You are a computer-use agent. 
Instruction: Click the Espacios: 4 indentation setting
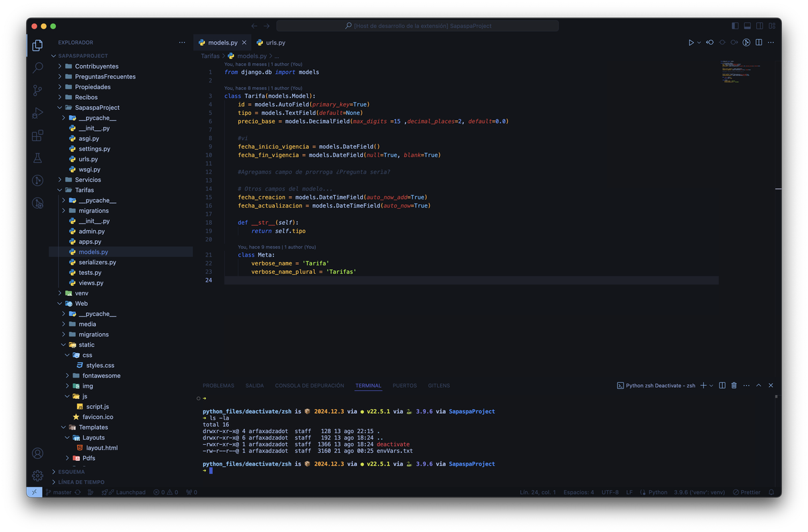[x=578, y=492]
